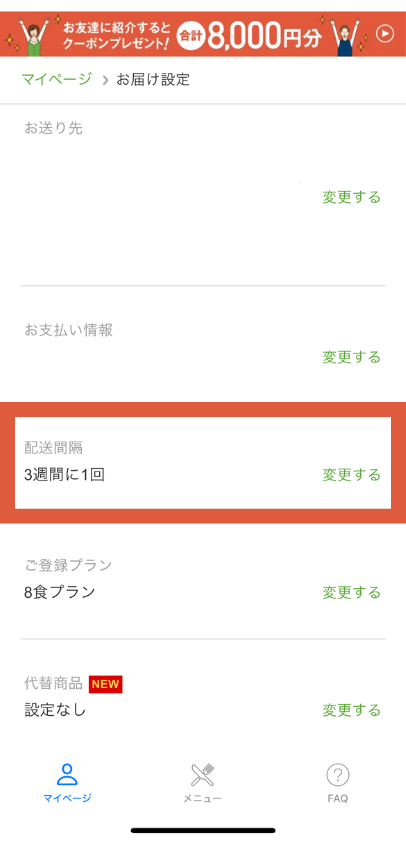Change the 配送間隔 delivery interval
Image resolution: width=406 pixels, height=842 pixels.
click(x=351, y=475)
